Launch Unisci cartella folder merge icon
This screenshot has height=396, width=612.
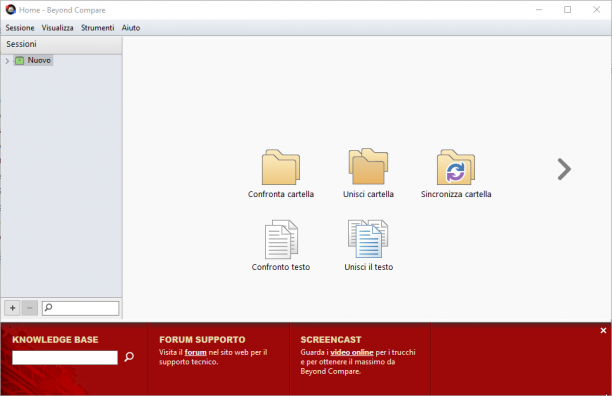click(368, 166)
